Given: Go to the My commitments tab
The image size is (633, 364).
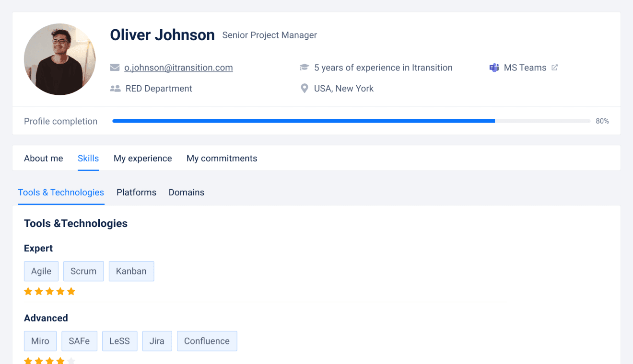Looking at the screenshot, I should point(222,159).
